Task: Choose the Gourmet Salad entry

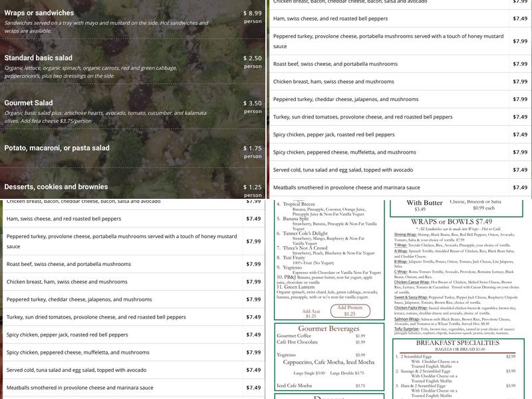Action: pos(29,103)
